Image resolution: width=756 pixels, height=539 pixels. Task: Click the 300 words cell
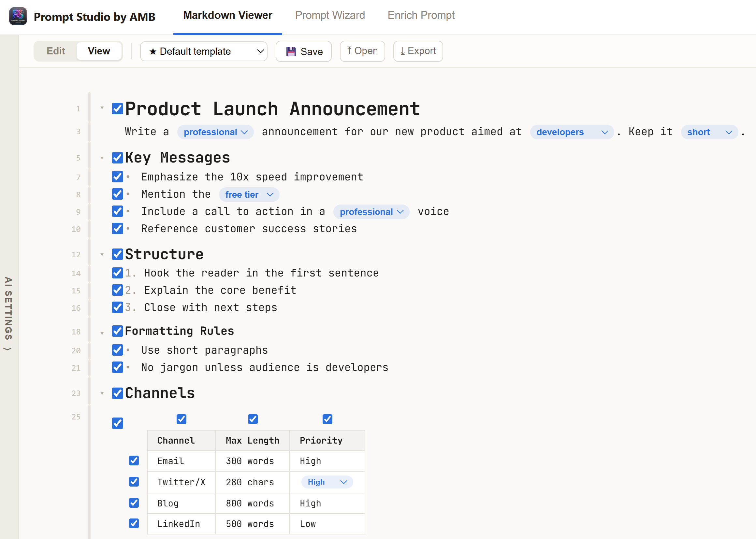coord(253,461)
